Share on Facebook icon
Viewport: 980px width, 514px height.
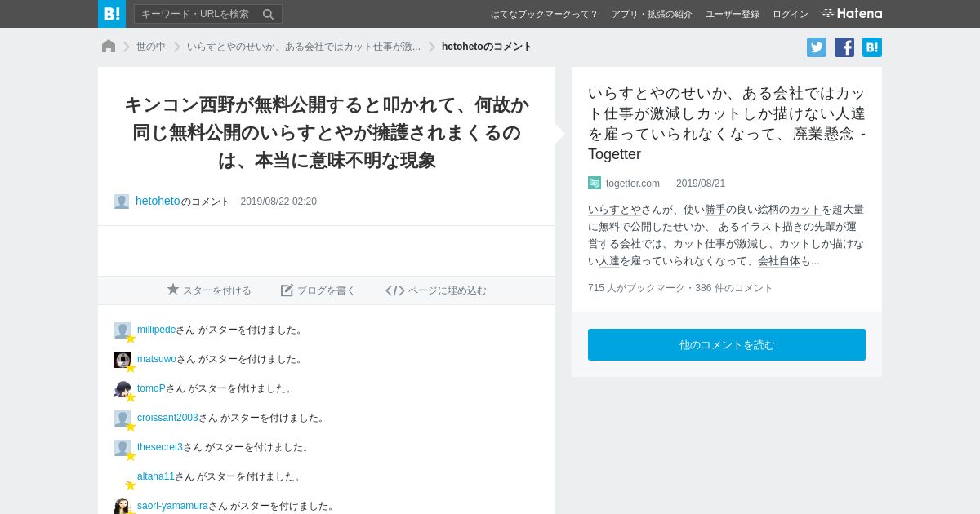tap(844, 47)
